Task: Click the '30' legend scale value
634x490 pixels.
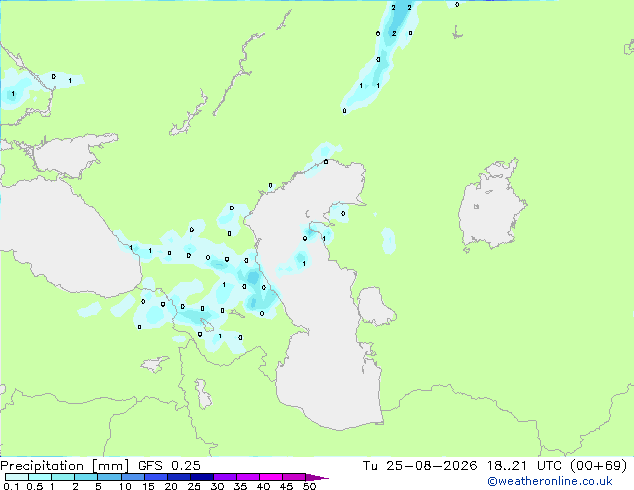Action: [x=217, y=486]
